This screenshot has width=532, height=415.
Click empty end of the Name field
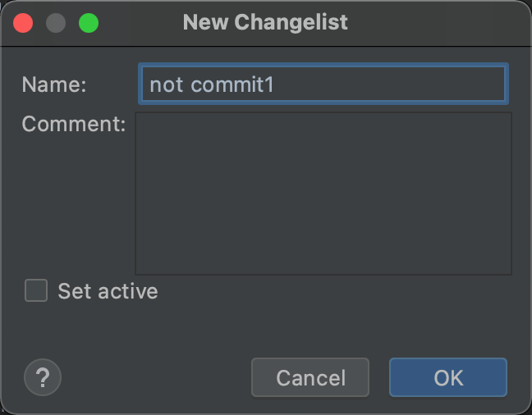[410, 84]
